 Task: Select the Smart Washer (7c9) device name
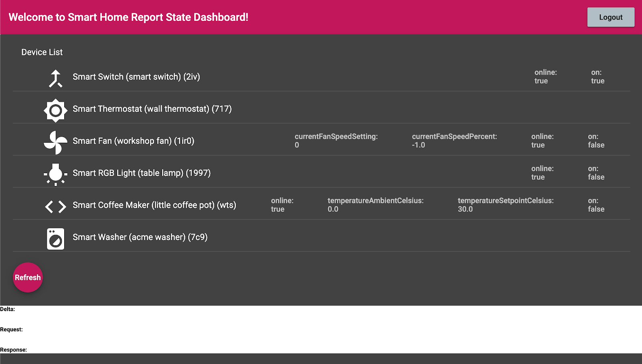tap(140, 237)
